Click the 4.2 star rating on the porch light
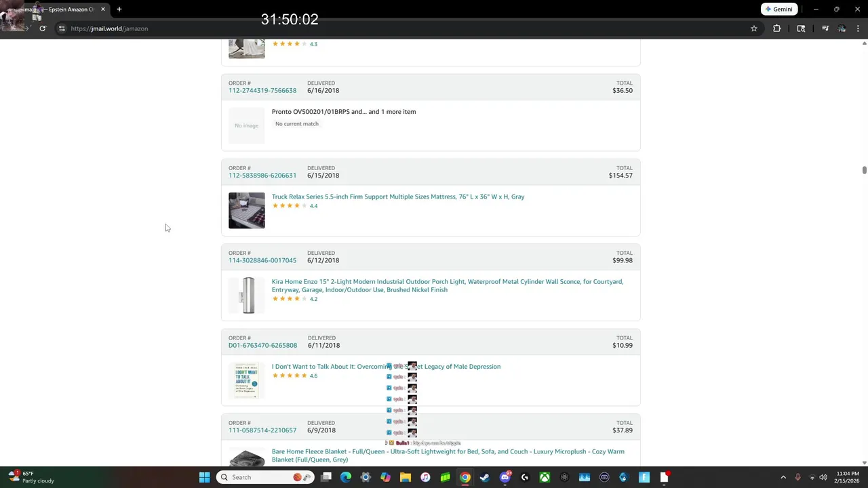This screenshot has height=488, width=868. tap(295, 299)
